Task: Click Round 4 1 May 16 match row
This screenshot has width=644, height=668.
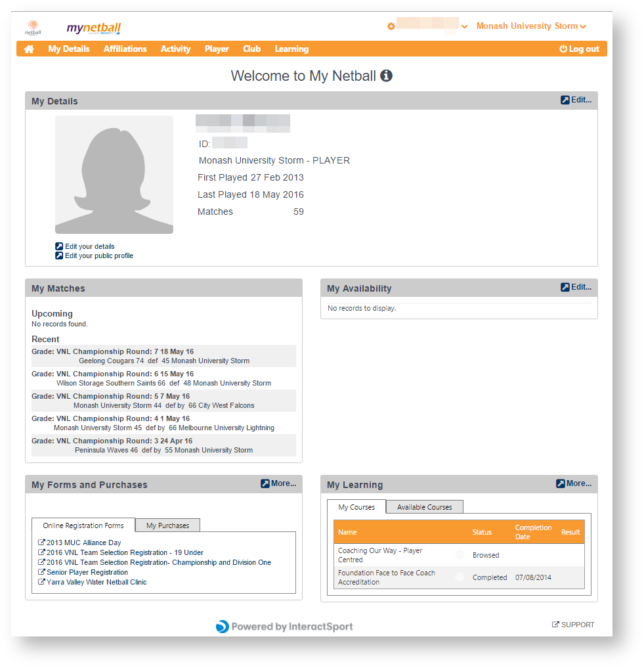Action: [163, 423]
